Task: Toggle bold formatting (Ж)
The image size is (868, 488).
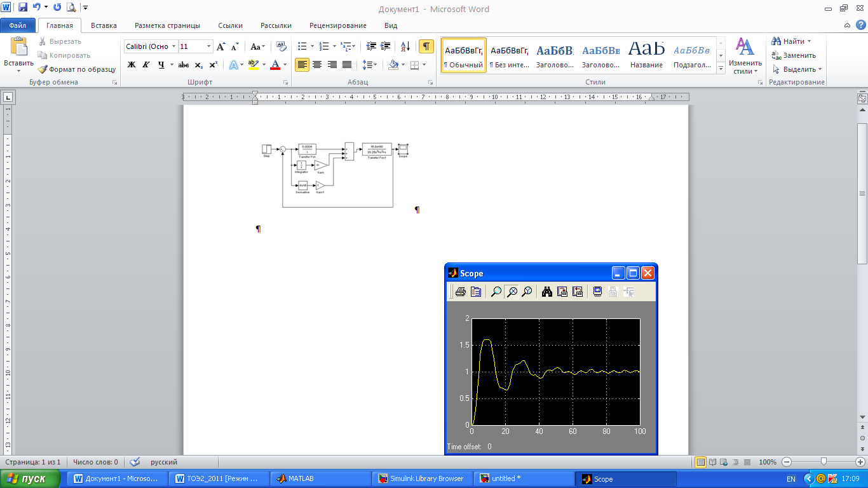Action: coord(132,65)
